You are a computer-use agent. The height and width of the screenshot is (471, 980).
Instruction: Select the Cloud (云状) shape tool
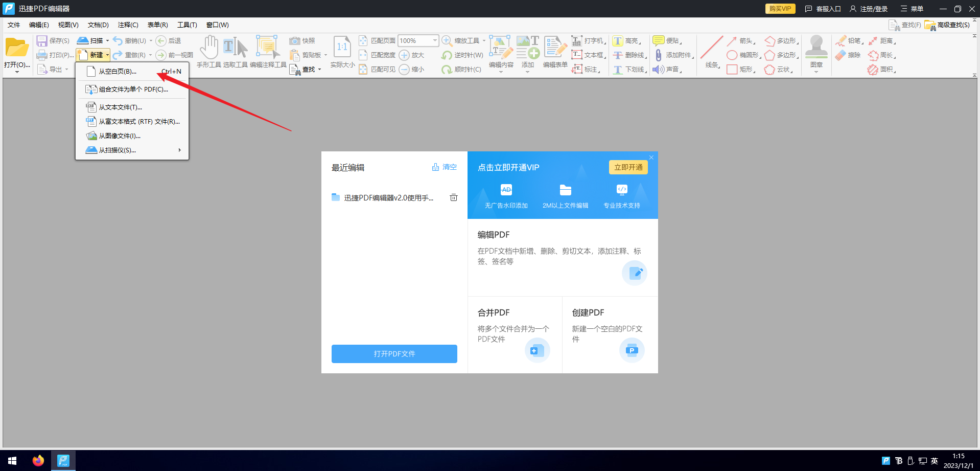tap(769, 70)
